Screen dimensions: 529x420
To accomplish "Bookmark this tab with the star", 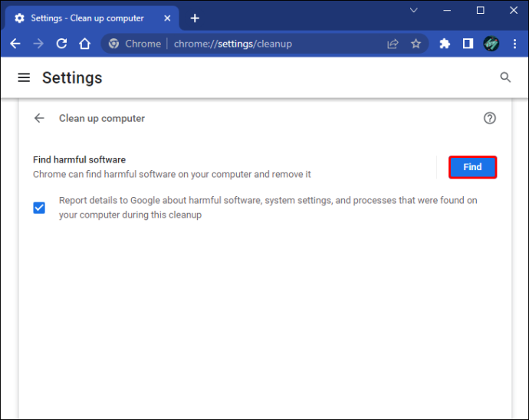I will (x=416, y=44).
